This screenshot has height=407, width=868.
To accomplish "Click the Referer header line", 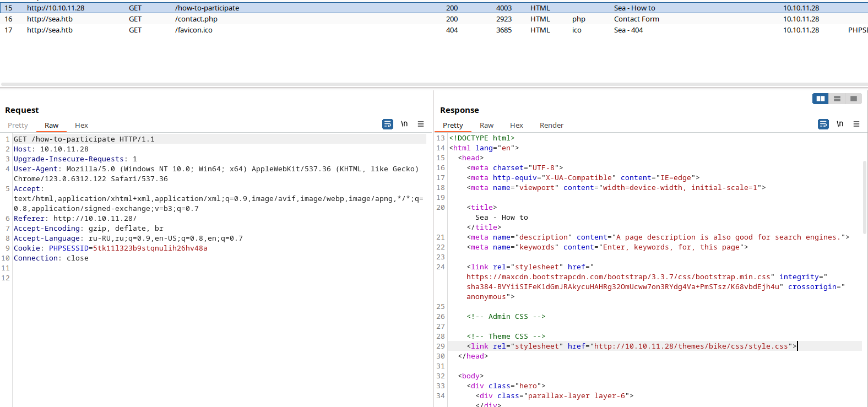I will click(x=75, y=219).
